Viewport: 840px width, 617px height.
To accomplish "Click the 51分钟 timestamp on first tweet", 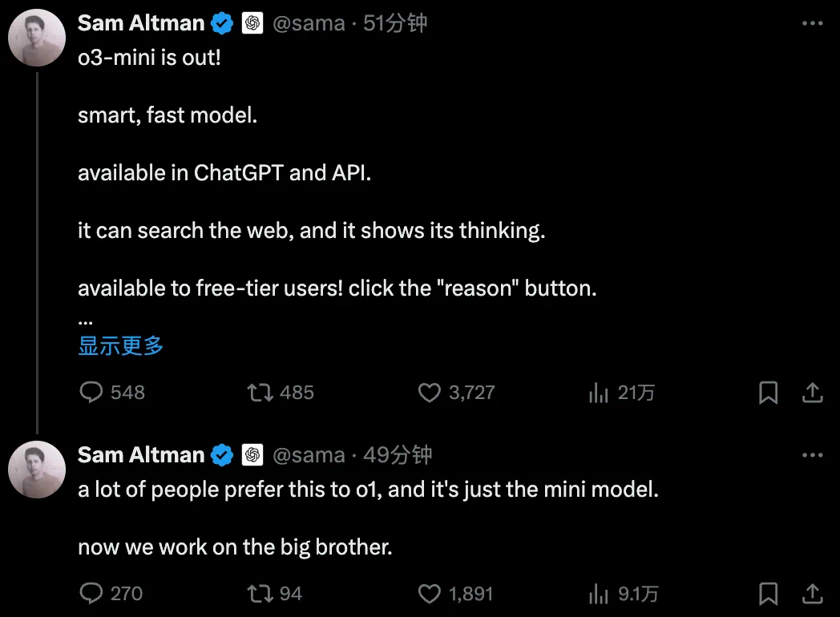I will [395, 22].
